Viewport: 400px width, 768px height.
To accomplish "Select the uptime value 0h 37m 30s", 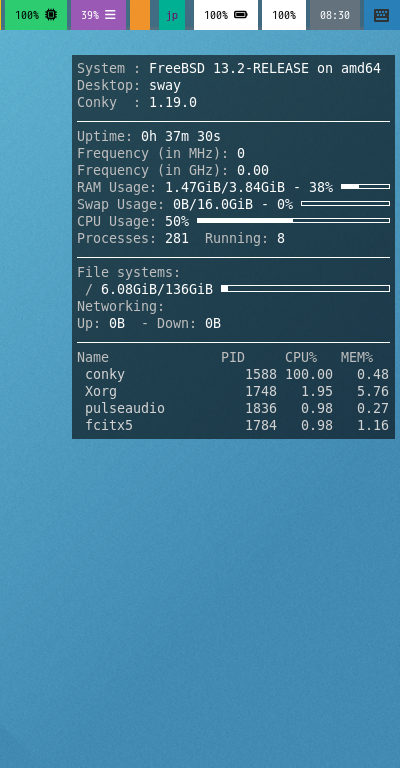I will (181, 137).
